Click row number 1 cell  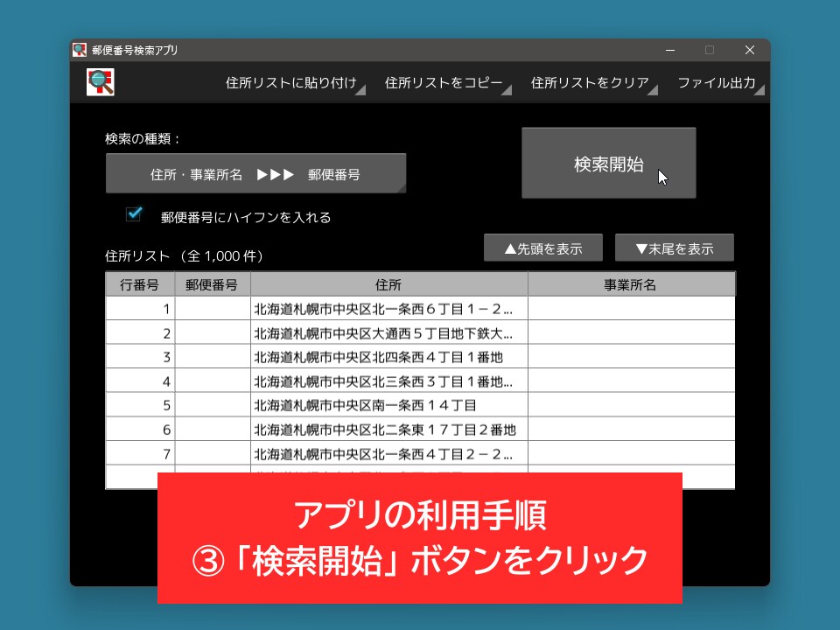pos(140,309)
